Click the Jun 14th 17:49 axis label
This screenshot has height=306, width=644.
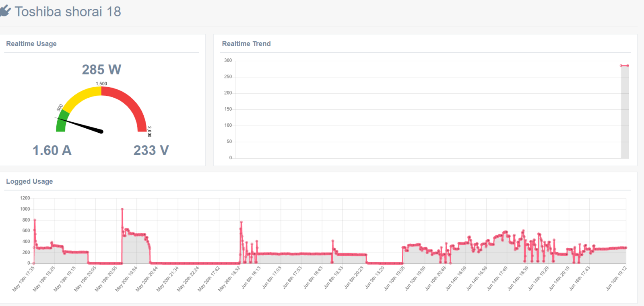tap(497, 278)
